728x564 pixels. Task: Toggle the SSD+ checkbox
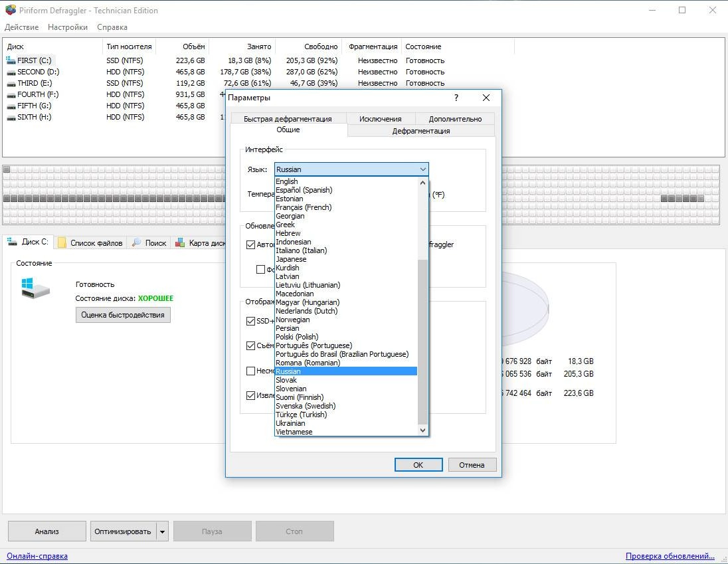pos(250,321)
